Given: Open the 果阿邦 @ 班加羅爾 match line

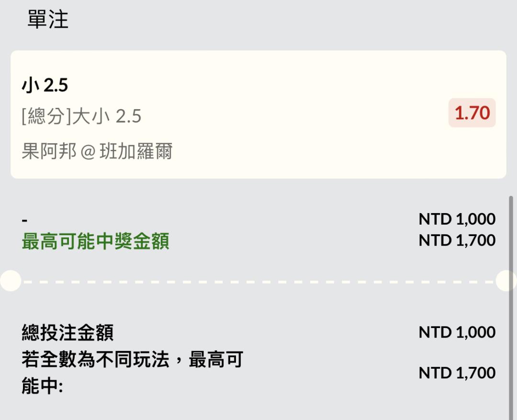Looking at the screenshot, I should (97, 151).
